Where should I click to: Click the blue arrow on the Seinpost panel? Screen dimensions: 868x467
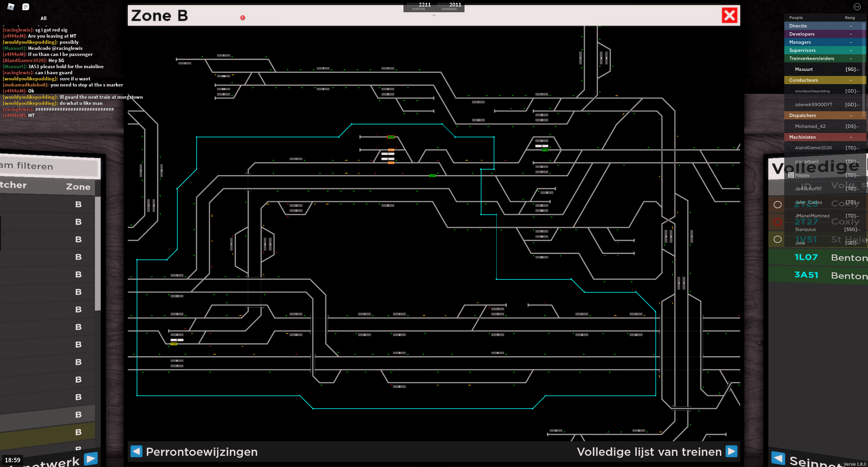778,458
